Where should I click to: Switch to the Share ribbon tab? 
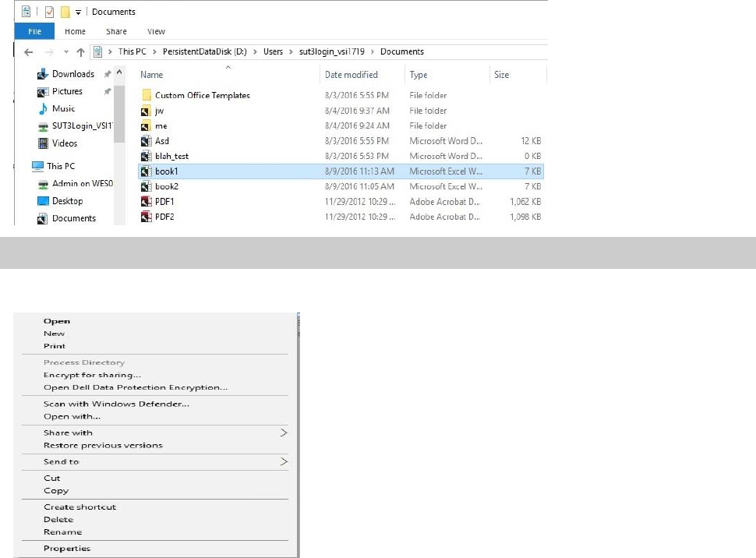coord(116,31)
